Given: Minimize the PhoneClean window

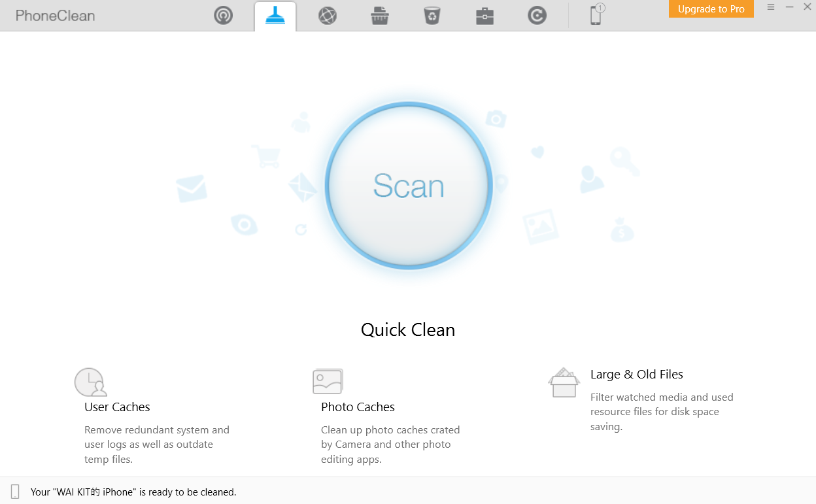Looking at the screenshot, I should (790, 7).
